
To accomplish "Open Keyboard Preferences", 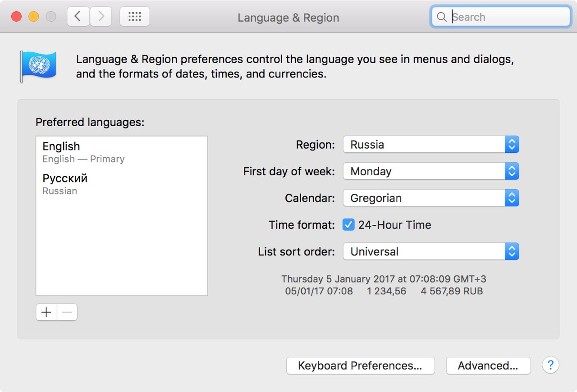I will [x=360, y=365].
